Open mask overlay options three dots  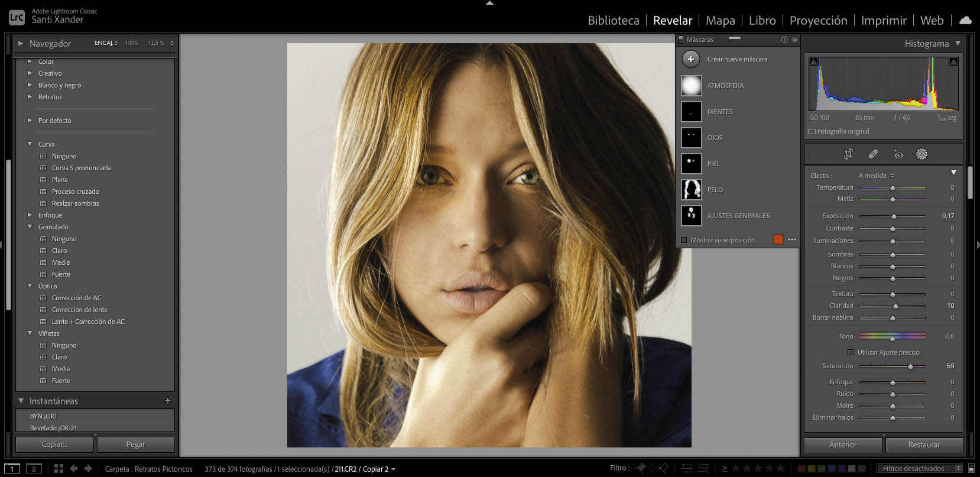point(792,239)
